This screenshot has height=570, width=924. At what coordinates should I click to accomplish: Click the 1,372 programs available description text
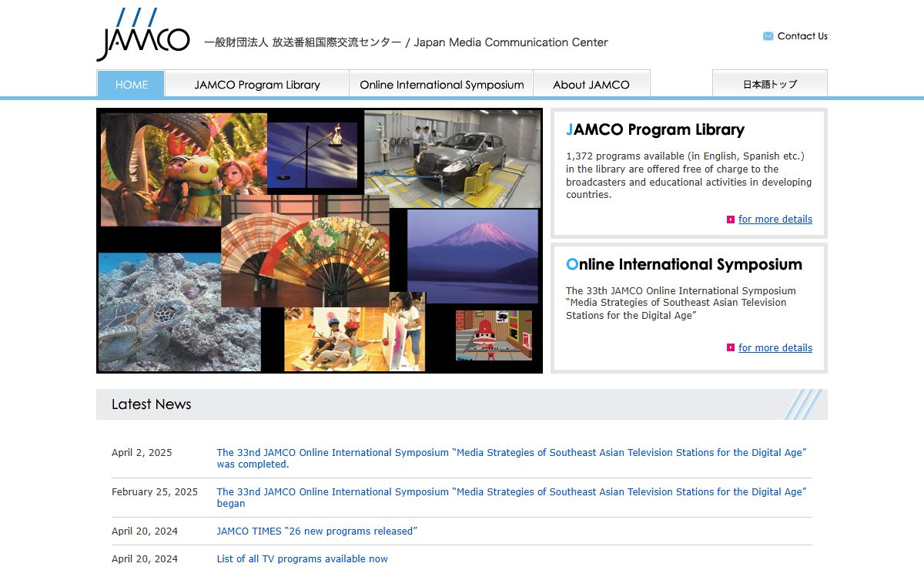tap(688, 176)
